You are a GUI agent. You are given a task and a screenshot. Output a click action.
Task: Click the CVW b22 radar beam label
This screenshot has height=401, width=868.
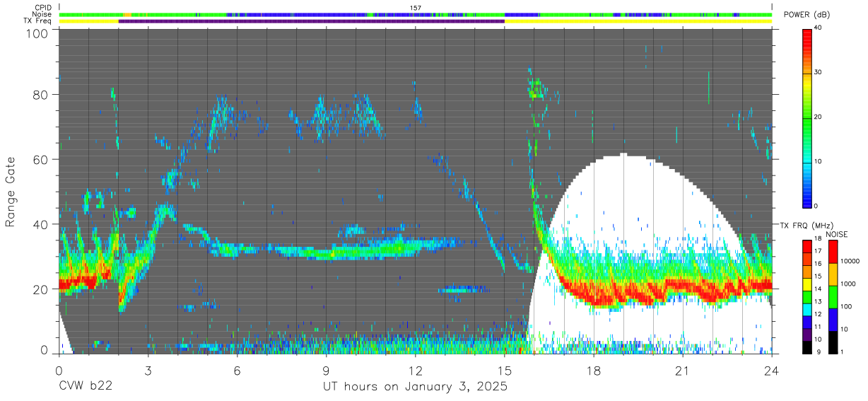pyautogui.click(x=85, y=387)
